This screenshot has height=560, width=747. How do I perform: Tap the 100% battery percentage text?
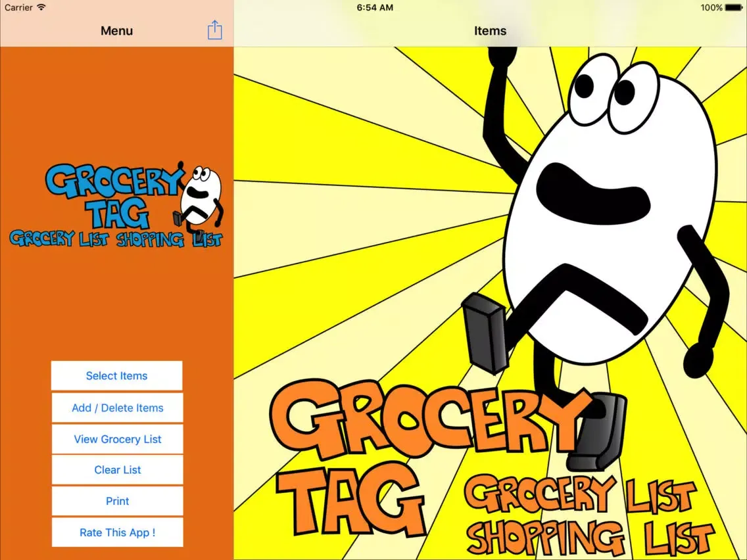(711, 8)
